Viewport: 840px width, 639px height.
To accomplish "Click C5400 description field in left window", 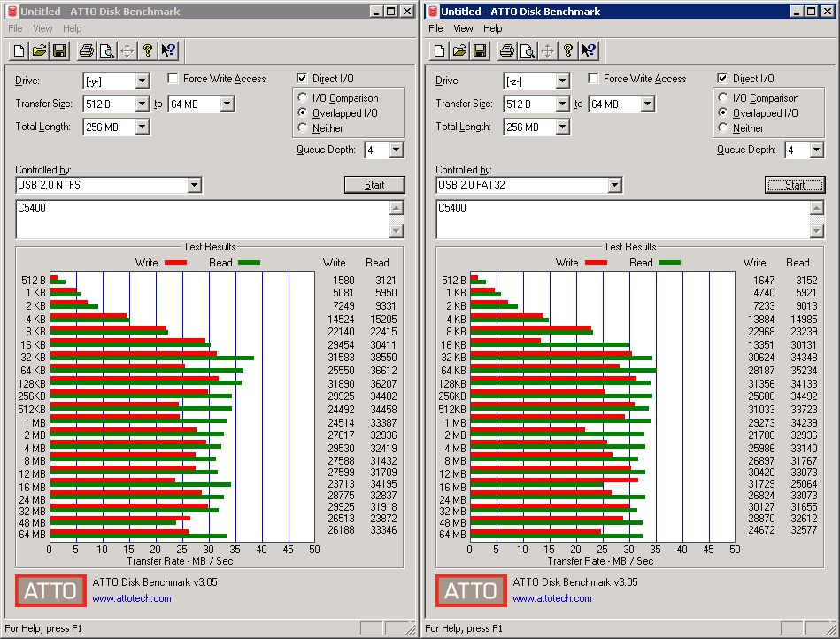I will click(203, 219).
